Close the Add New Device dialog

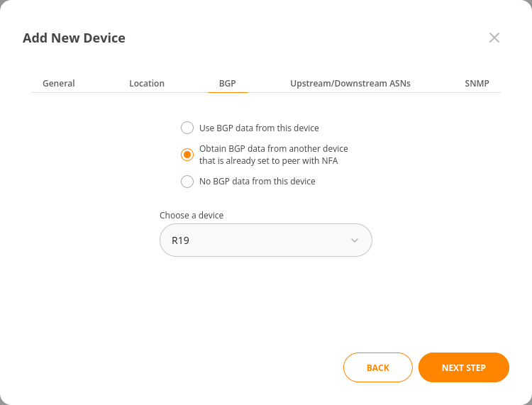(x=494, y=38)
